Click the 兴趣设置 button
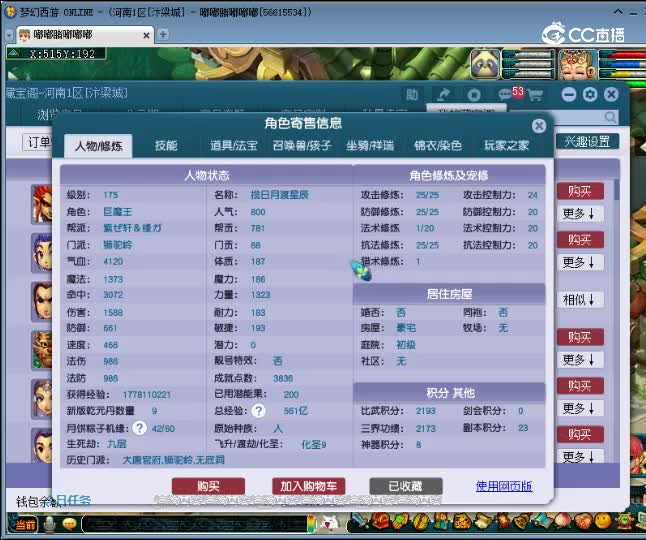This screenshot has width=646, height=540. (x=587, y=142)
